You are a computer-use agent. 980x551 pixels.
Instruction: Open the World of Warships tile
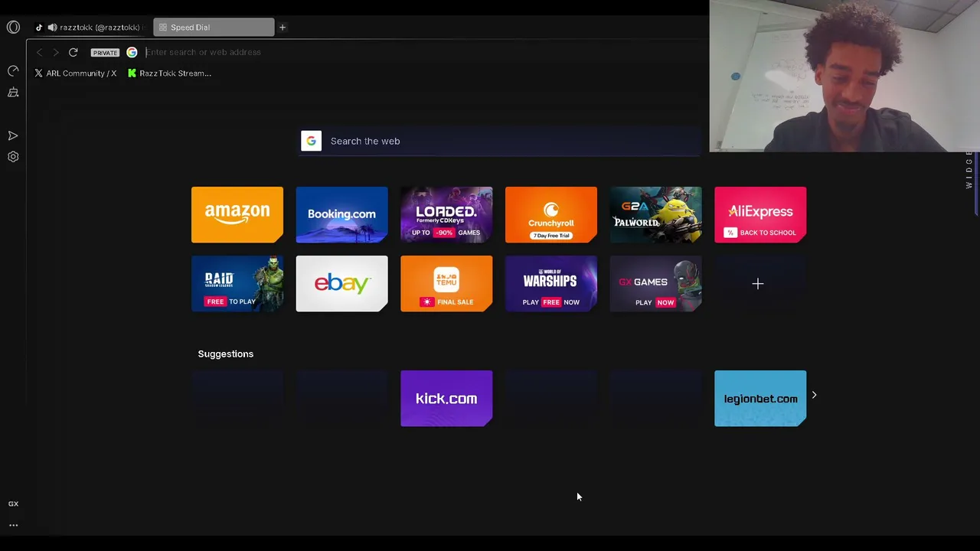[x=551, y=284]
